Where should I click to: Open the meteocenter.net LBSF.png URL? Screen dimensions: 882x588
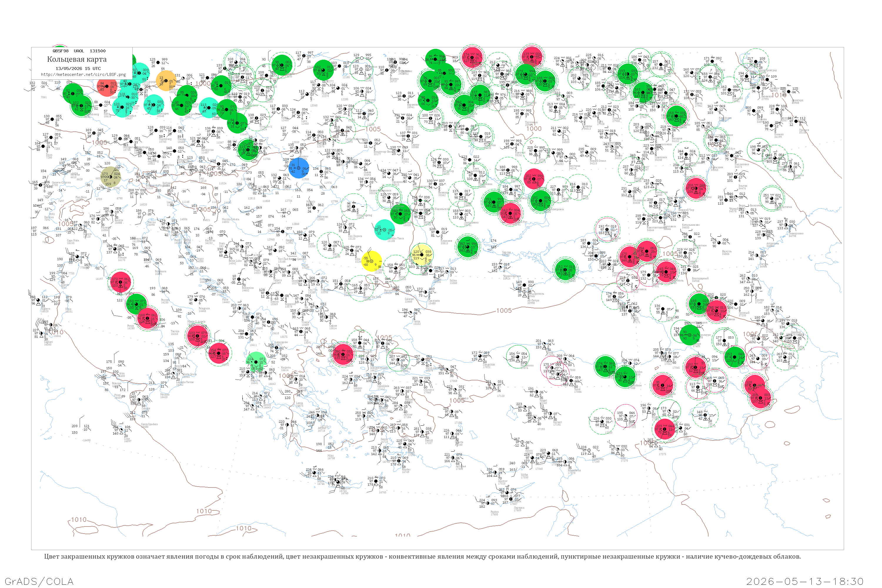click(83, 75)
